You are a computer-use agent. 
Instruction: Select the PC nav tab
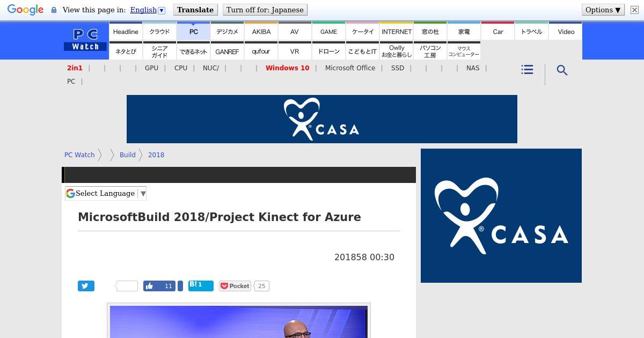pyautogui.click(x=193, y=32)
